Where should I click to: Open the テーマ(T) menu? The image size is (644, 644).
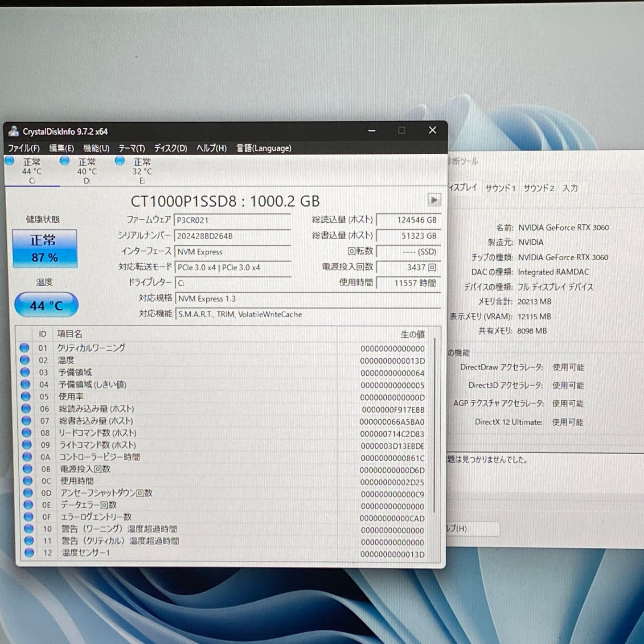pos(132,148)
